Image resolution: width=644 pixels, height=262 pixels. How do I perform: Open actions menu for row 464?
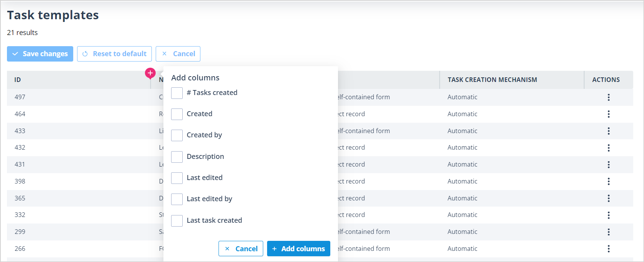[609, 114]
